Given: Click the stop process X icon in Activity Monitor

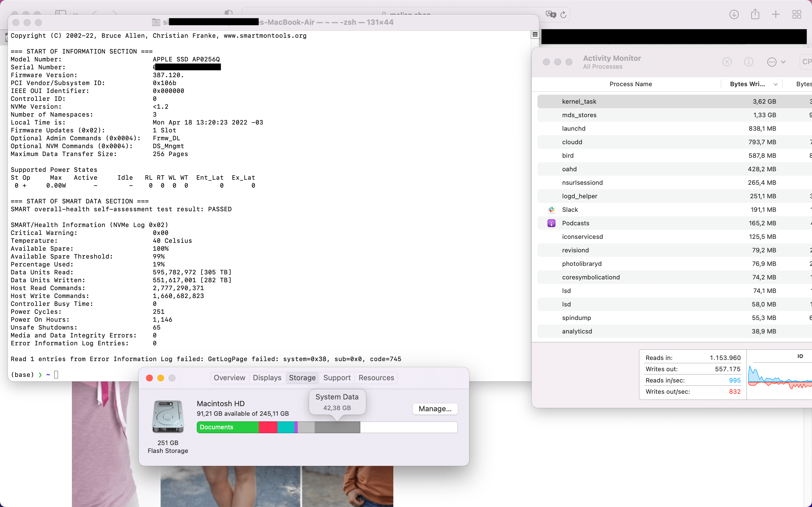Looking at the screenshot, I should [727, 62].
